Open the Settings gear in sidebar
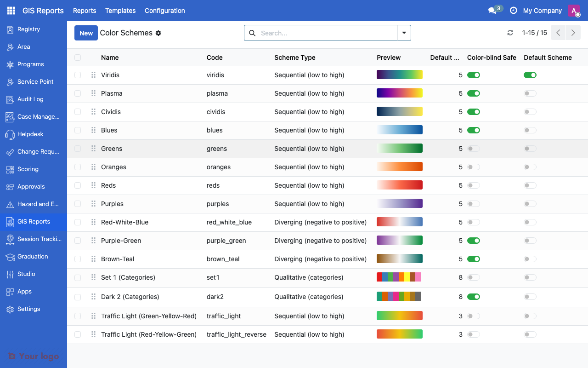The width and height of the screenshot is (588, 368). point(10,309)
